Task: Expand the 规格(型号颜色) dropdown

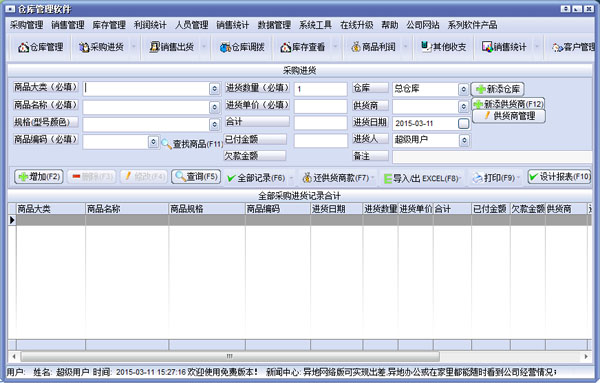Action: click(x=215, y=124)
